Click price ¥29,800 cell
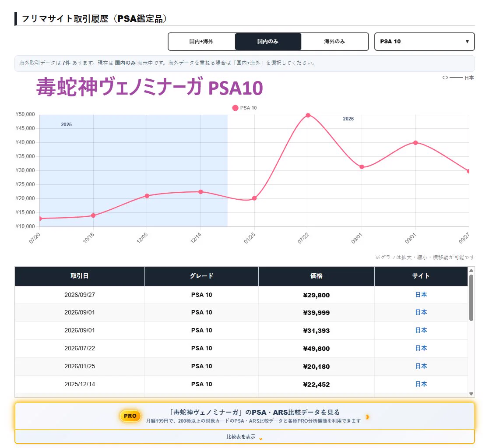 pos(316,295)
